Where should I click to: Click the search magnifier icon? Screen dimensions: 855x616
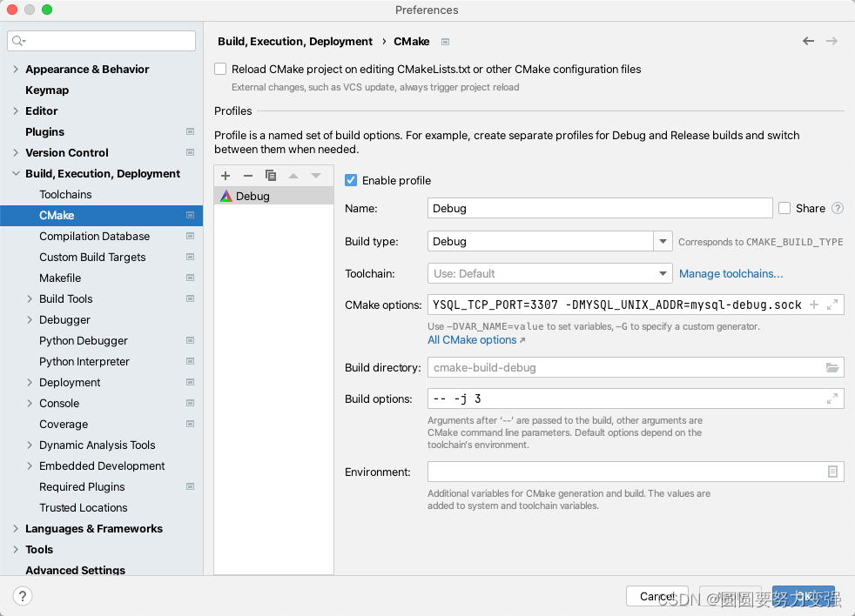tap(18, 41)
